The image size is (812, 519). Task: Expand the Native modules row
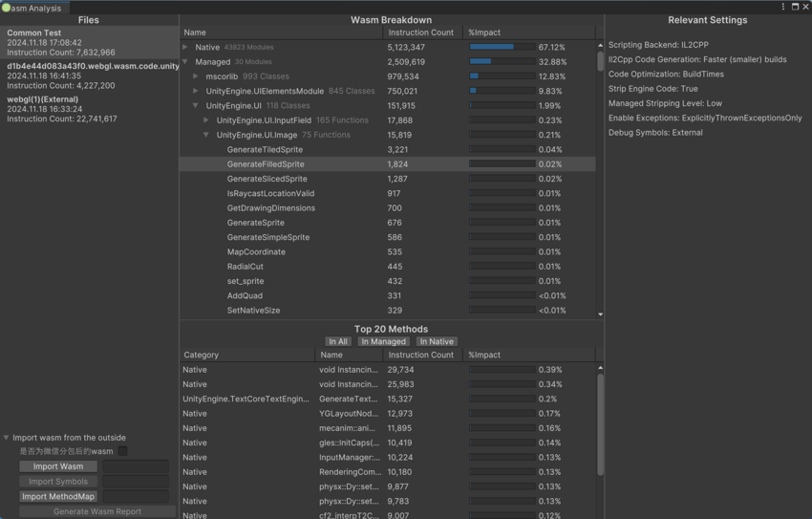tap(185, 47)
